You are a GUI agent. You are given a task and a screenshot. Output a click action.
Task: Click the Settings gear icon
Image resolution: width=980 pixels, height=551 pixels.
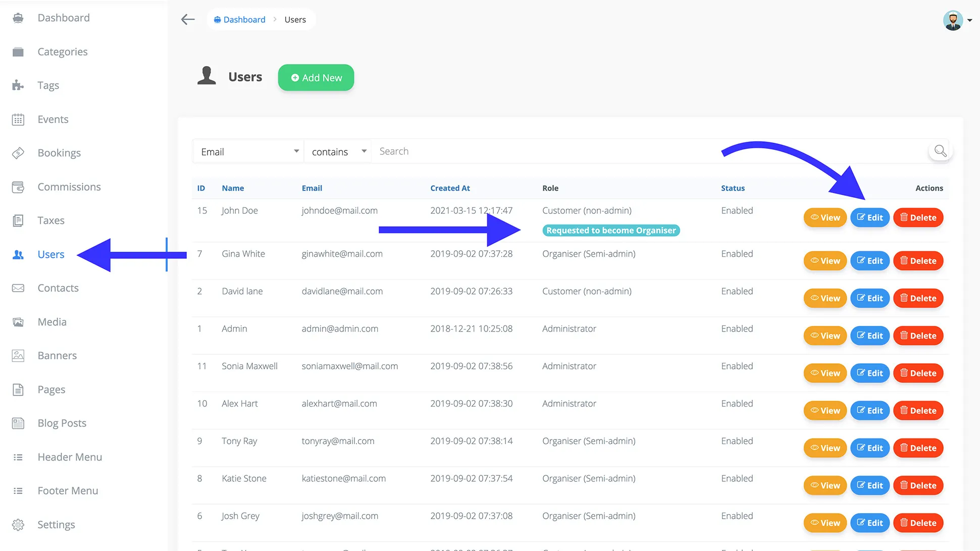coord(18,525)
